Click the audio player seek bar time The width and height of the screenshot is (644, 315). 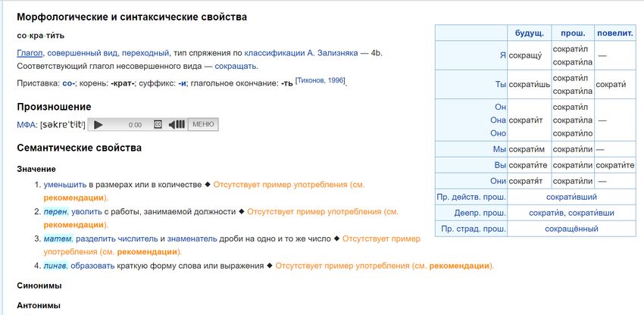pos(135,124)
